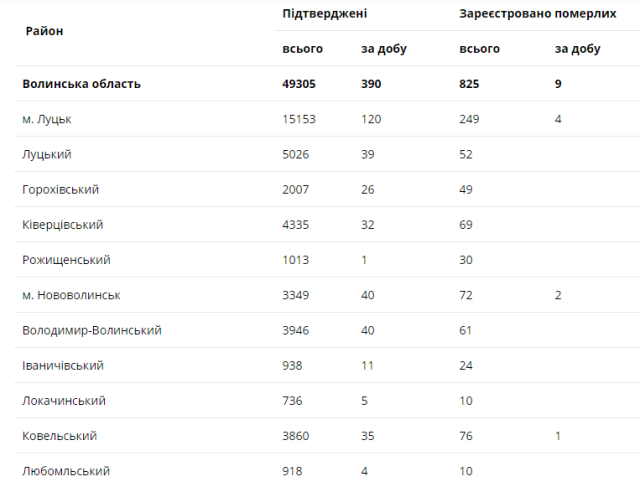Select the Володимир-Волинський district name
640x487 pixels.
coord(92,330)
